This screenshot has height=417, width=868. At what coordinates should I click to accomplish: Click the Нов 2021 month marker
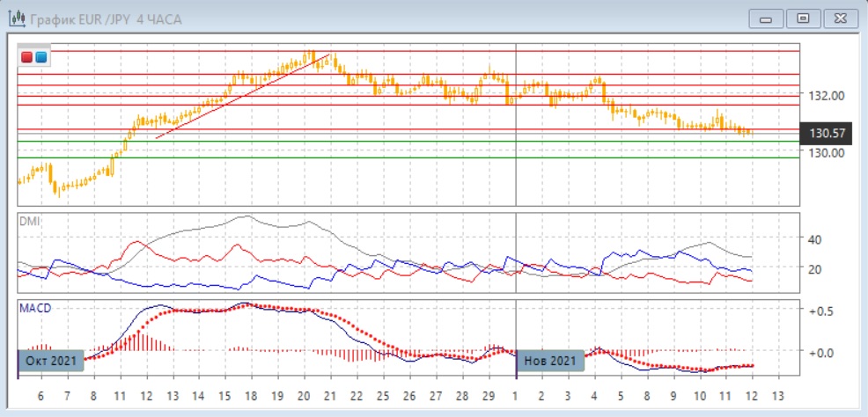tap(549, 360)
